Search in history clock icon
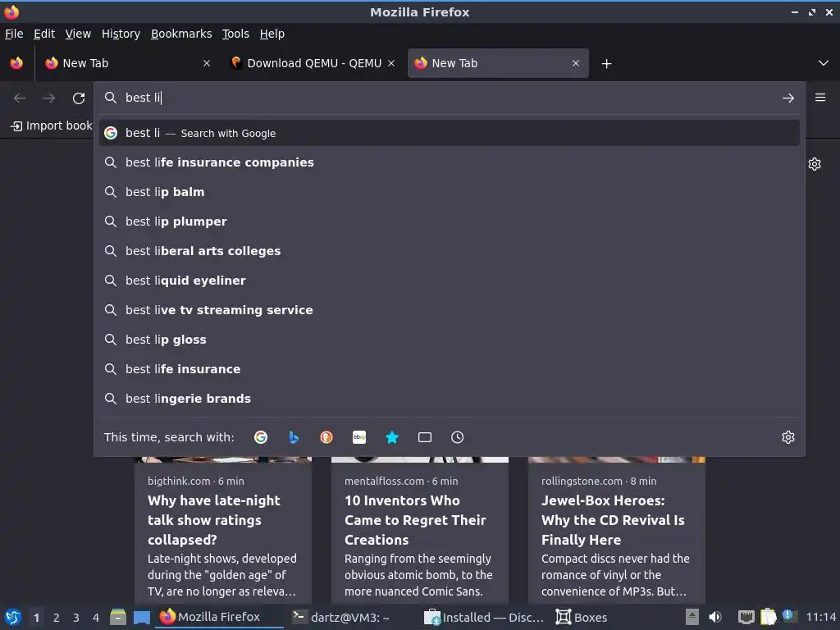Screen dimensions: 840x630 tap(458, 437)
